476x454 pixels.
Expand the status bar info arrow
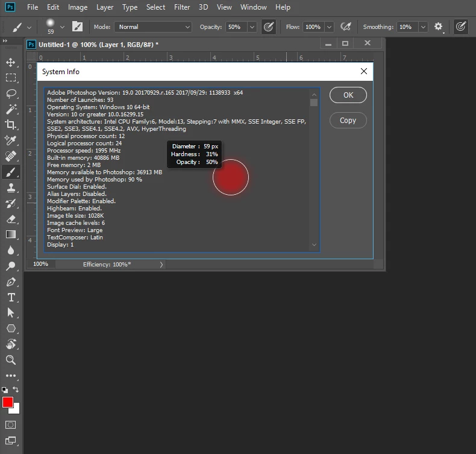click(x=161, y=265)
